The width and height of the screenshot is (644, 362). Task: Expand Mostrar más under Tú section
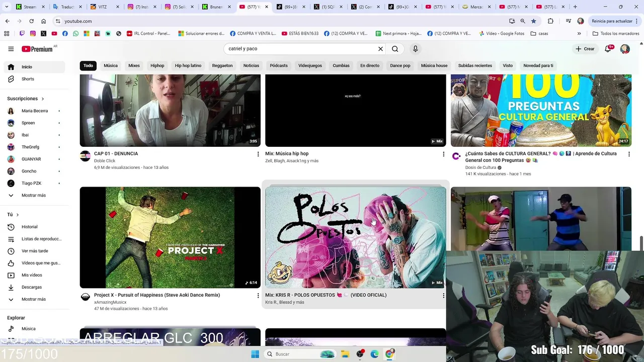[x=34, y=299]
